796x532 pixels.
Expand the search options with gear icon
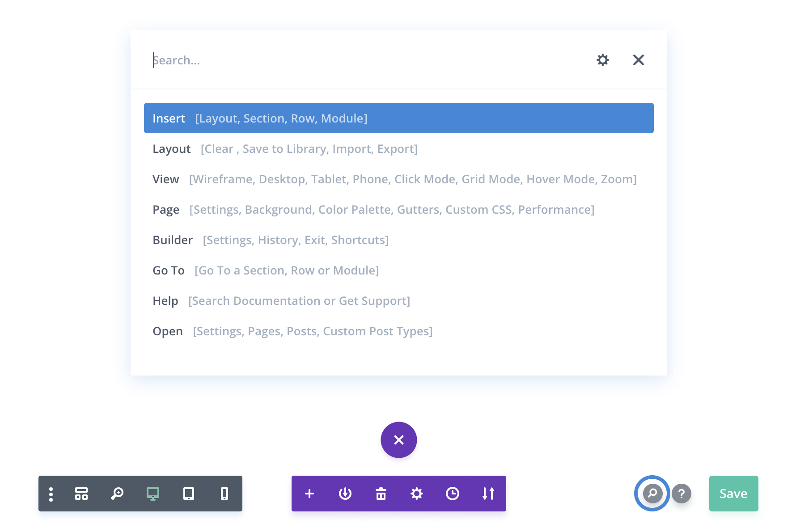603,60
